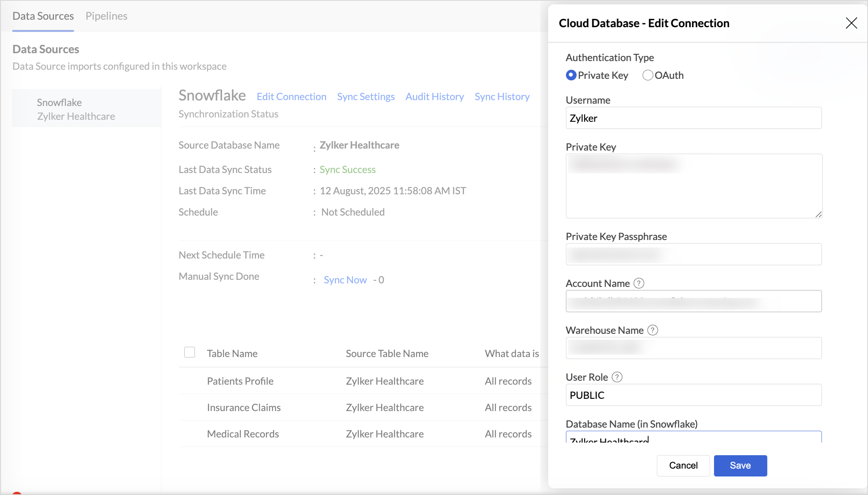
Task: Click the Table Name column header
Action: (x=232, y=354)
